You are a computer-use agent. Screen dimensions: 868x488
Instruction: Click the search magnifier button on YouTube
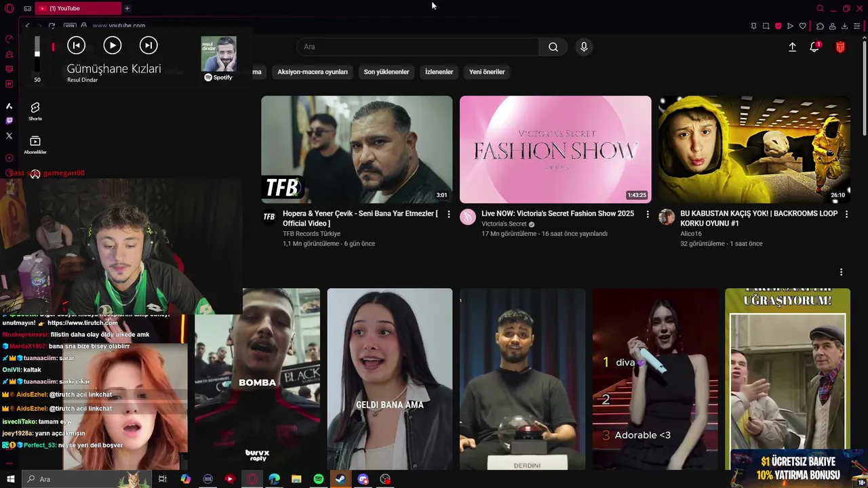[x=553, y=47]
